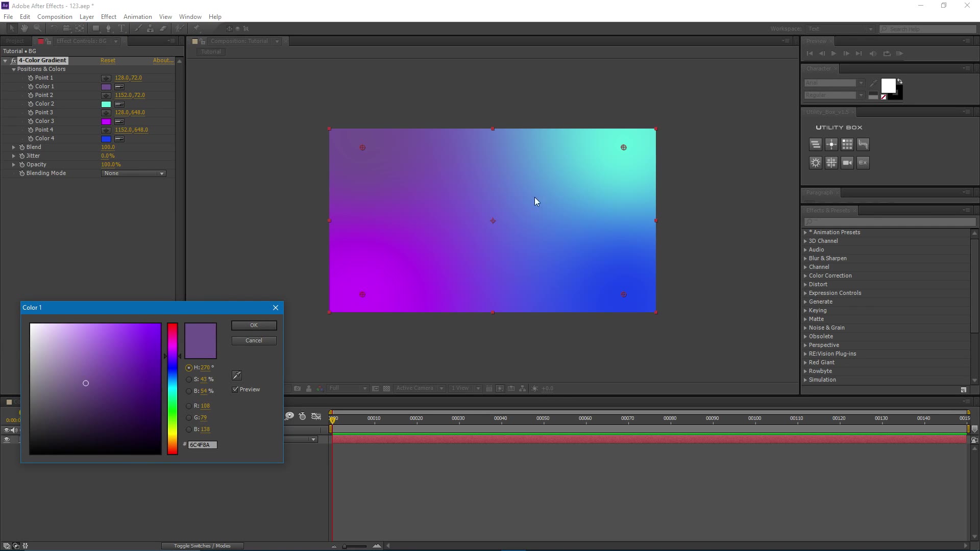Viewport: 980px width, 551px height.
Task: Select the S saturation radio button
Action: pos(189,380)
